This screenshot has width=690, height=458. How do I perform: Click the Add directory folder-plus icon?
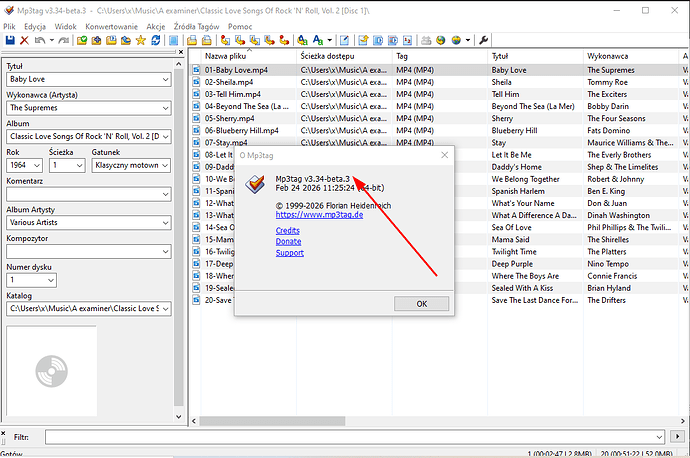[96, 40]
